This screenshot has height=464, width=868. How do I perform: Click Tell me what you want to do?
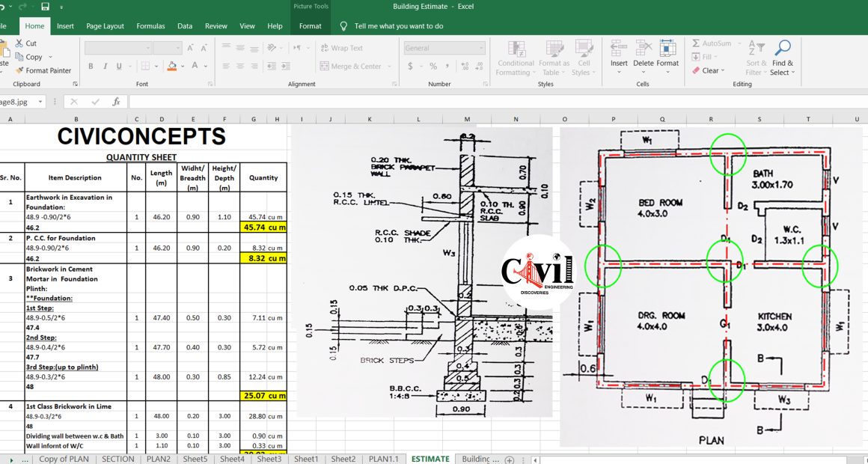pos(399,26)
